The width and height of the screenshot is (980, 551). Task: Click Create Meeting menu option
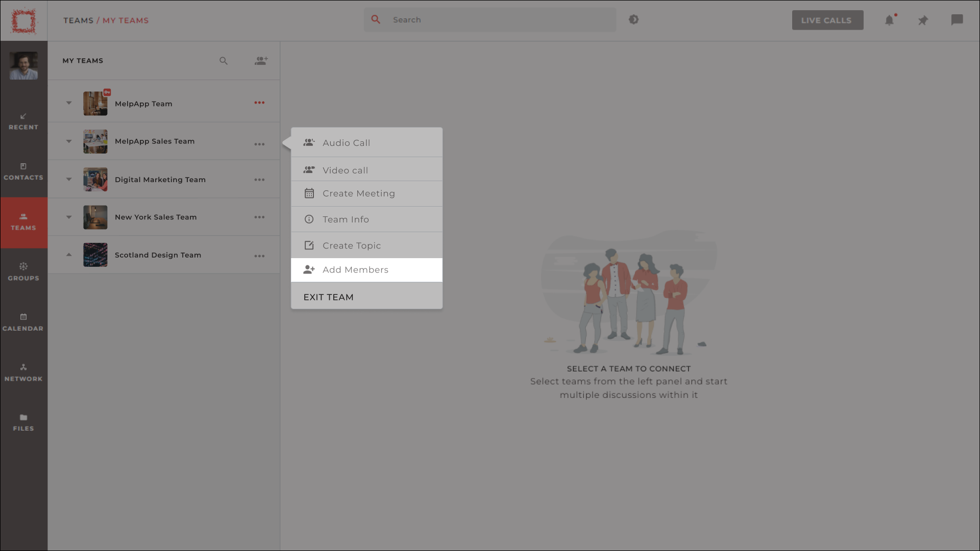[x=366, y=193]
